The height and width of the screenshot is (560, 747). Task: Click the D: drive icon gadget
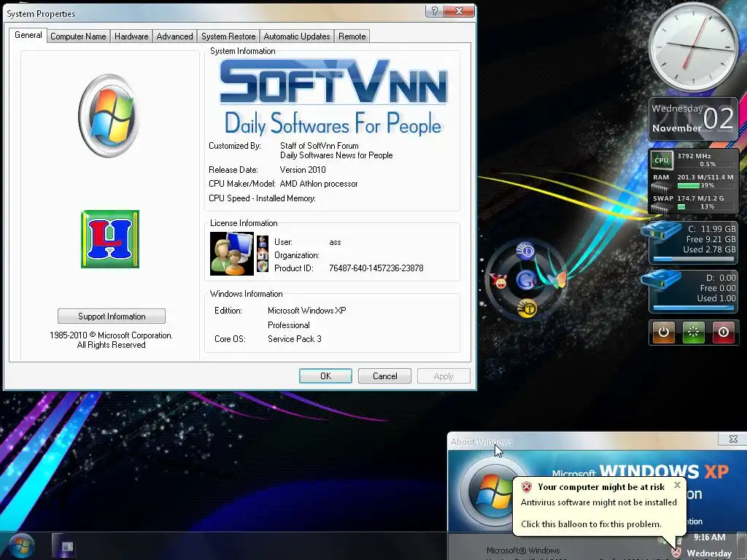click(659, 279)
